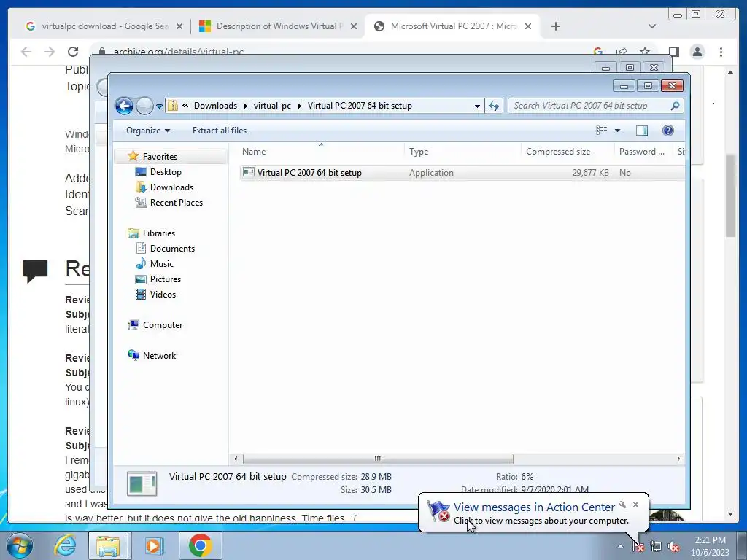Click the Chrome share page icon

(622, 52)
